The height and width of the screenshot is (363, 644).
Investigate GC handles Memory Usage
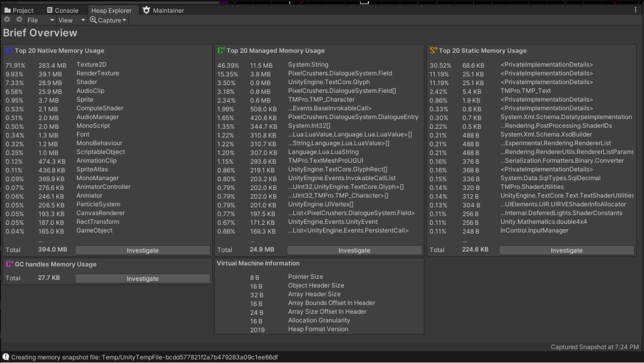click(143, 279)
